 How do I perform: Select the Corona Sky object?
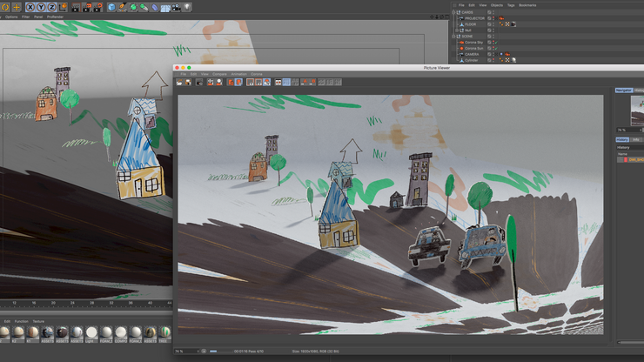point(473,43)
